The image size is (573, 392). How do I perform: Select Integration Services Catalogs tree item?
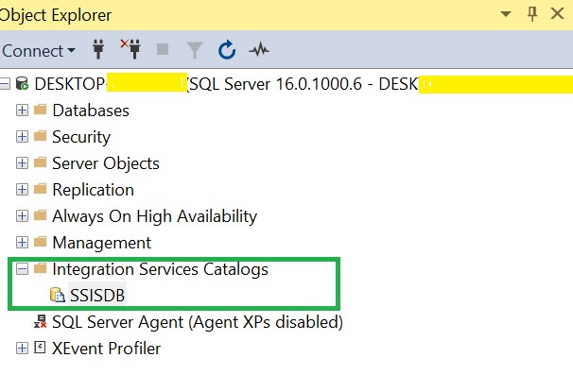click(x=160, y=269)
